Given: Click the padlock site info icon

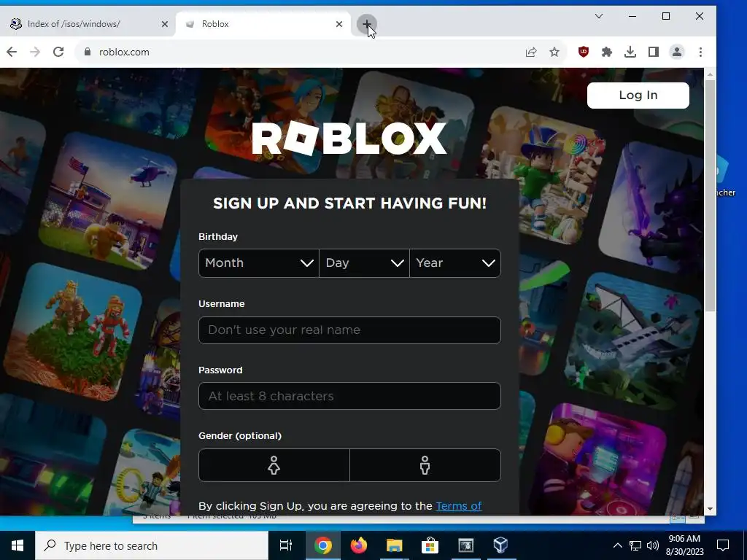Looking at the screenshot, I should coord(88,52).
